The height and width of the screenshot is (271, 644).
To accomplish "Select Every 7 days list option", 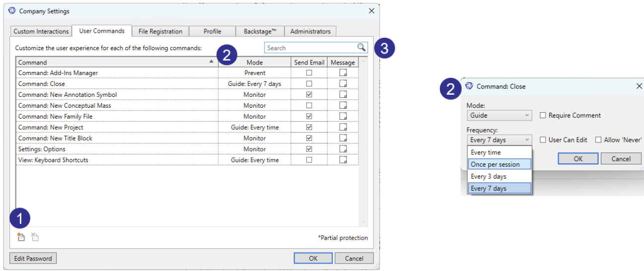I will coord(500,188).
